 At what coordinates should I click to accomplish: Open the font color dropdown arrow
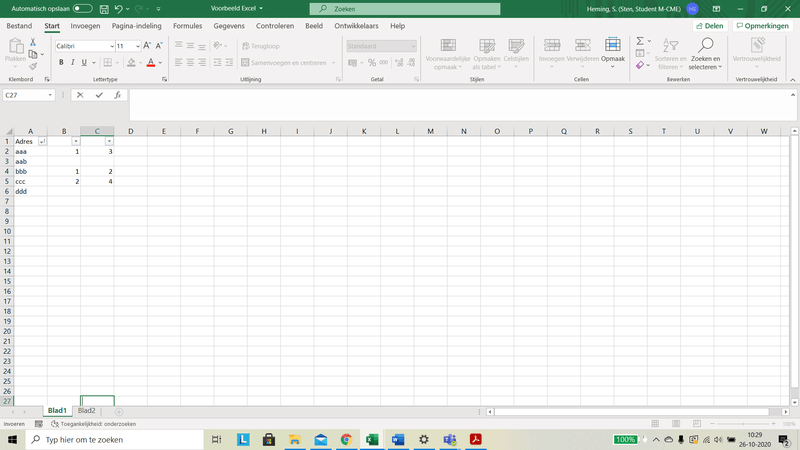point(160,63)
